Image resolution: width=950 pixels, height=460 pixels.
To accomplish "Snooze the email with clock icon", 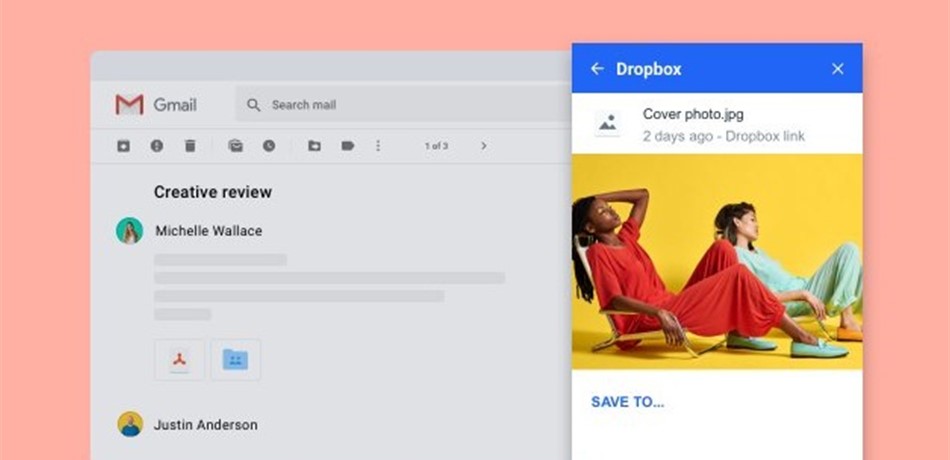I will 269,145.
